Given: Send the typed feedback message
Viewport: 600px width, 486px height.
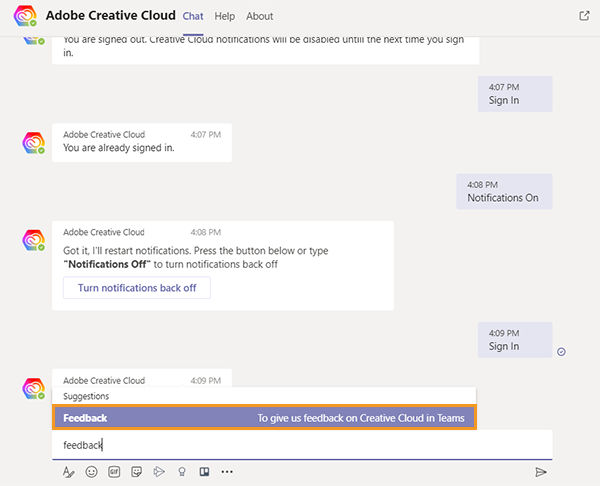Looking at the screenshot, I should coord(541,471).
